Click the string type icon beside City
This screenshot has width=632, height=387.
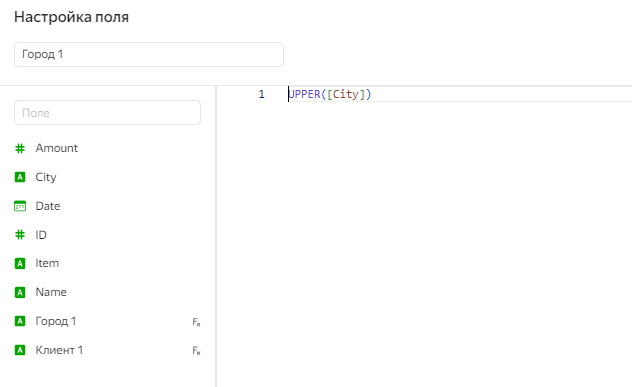[20, 177]
